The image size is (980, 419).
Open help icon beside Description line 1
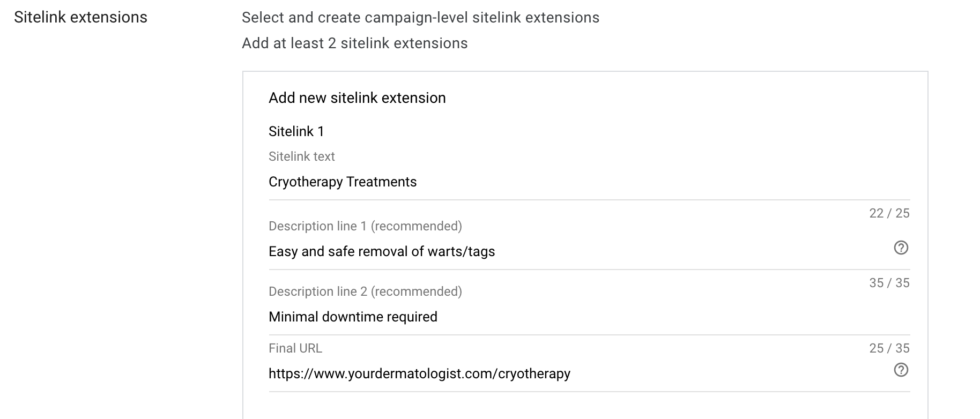[901, 248]
